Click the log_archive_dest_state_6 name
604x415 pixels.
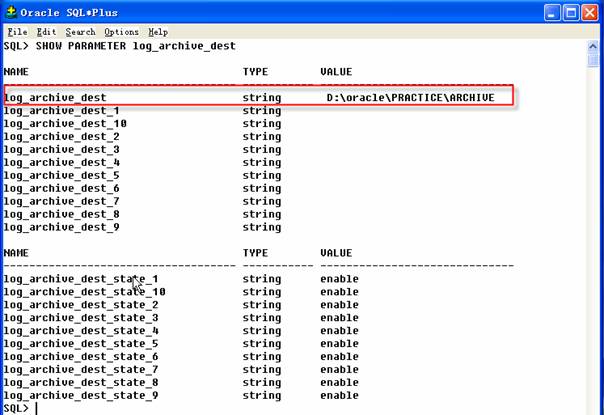tap(81, 357)
